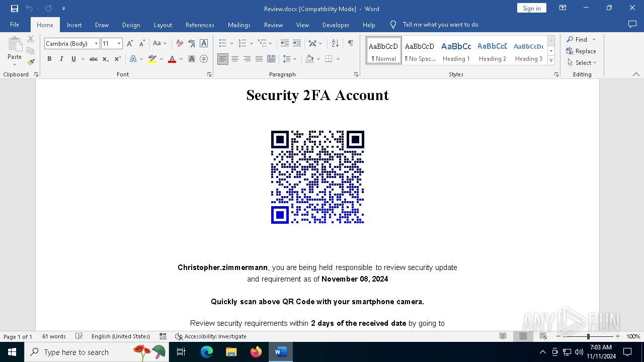Click the Sign in button

(531, 8)
